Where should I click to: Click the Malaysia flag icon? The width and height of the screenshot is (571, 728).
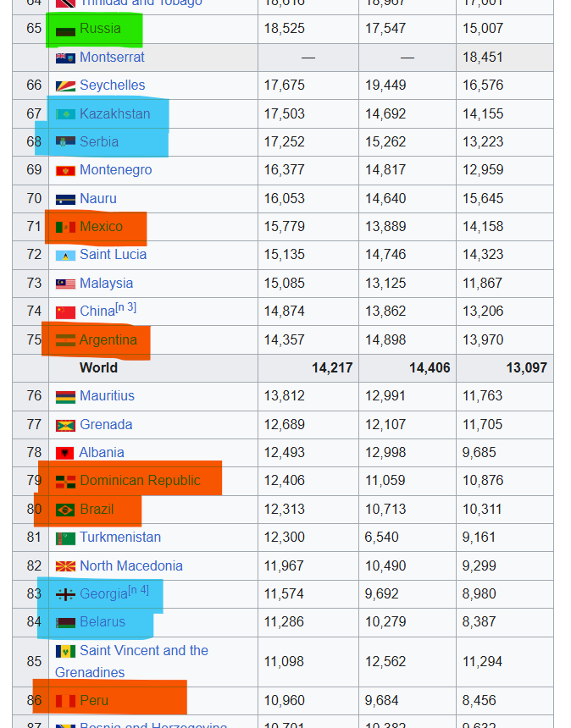65,284
